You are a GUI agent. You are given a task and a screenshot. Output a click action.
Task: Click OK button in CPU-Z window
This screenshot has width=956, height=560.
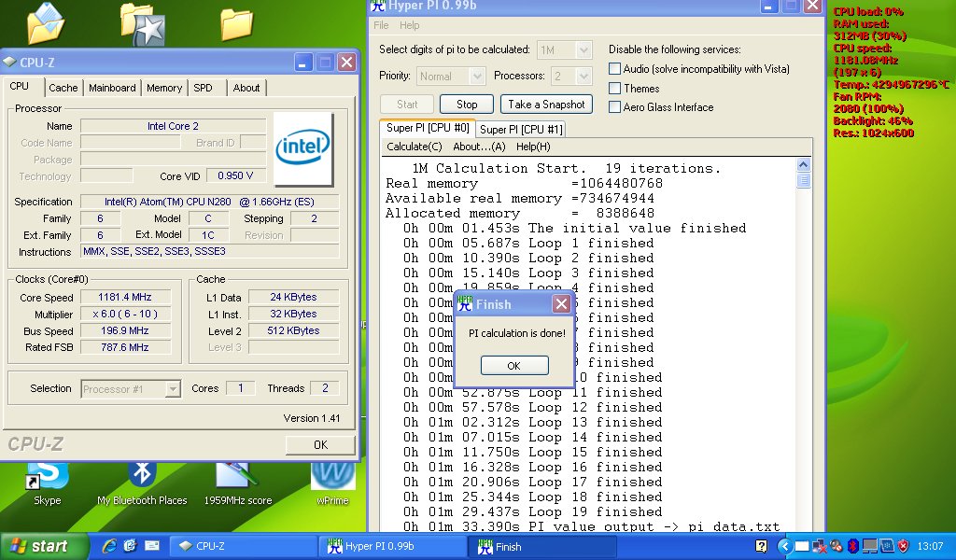click(320, 445)
